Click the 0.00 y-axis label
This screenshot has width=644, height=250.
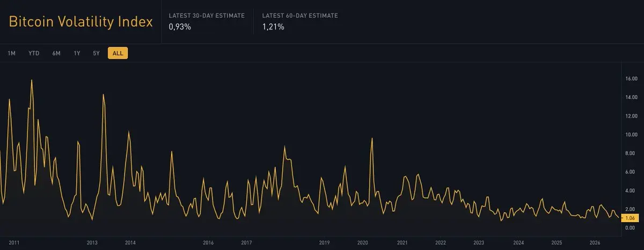(631, 227)
